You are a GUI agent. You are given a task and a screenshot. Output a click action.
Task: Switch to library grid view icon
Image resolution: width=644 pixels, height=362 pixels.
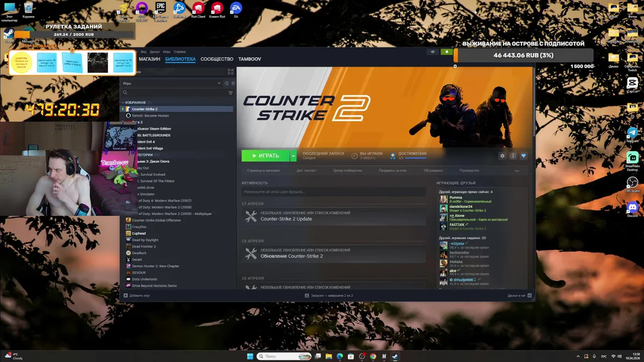click(x=231, y=72)
